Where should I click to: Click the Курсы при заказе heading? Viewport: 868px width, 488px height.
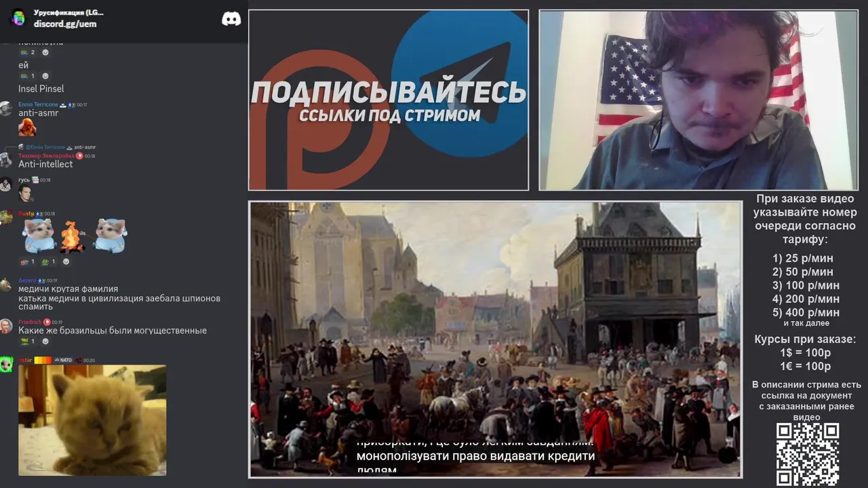805,340
